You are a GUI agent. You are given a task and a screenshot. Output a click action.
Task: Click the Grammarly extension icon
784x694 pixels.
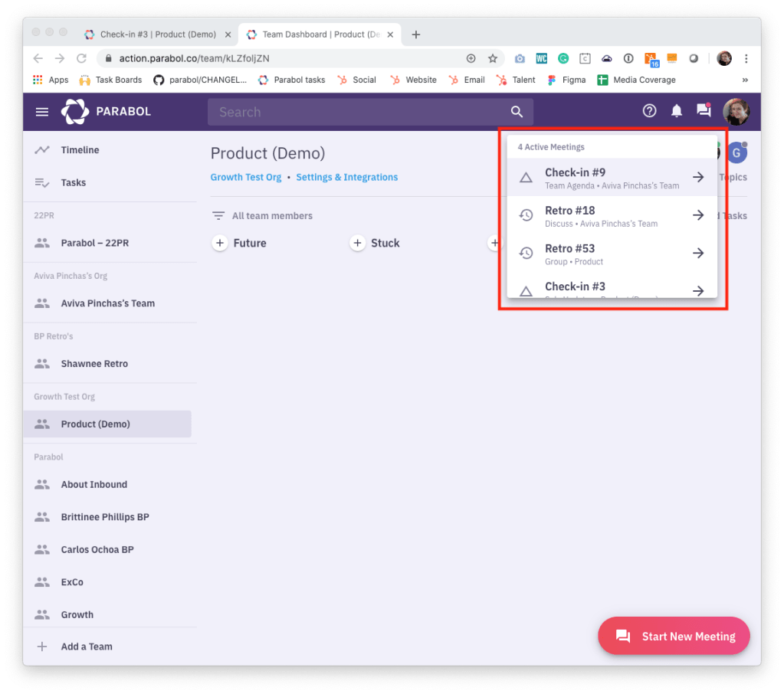coord(563,58)
